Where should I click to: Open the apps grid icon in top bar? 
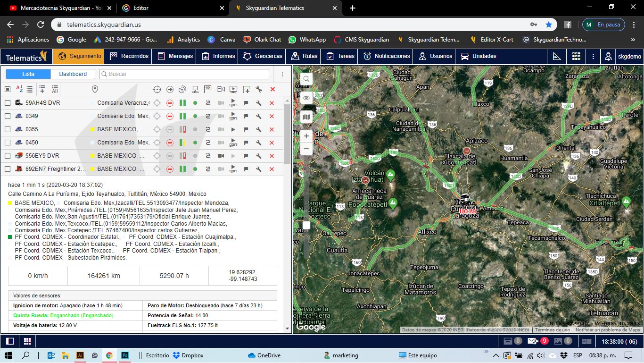click(x=576, y=56)
